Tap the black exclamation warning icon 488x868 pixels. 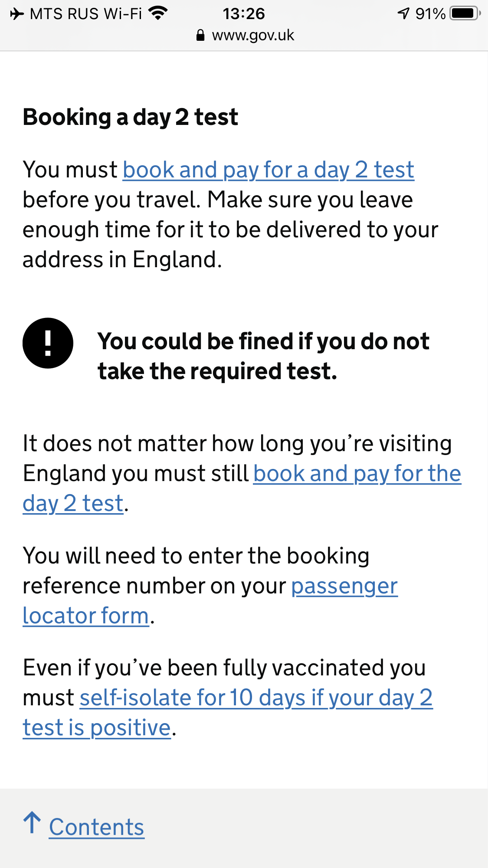tap(48, 343)
